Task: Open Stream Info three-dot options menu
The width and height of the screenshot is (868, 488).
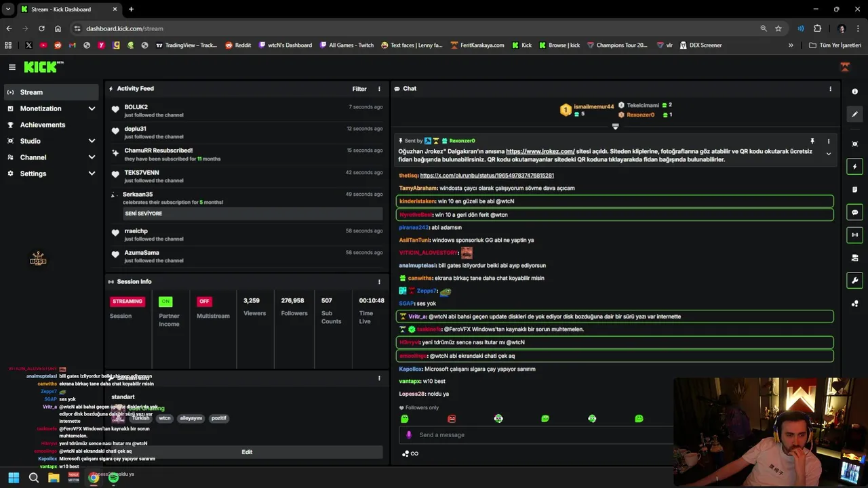Action: coord(379,378)
